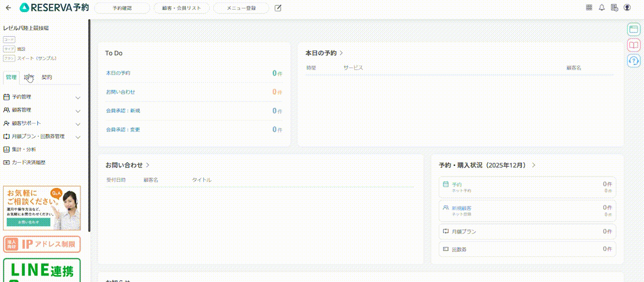This screenshot has width=644, height=282.
Task: Open the お気軽にご相談ください banner
Action: click(x=42, y=208)
